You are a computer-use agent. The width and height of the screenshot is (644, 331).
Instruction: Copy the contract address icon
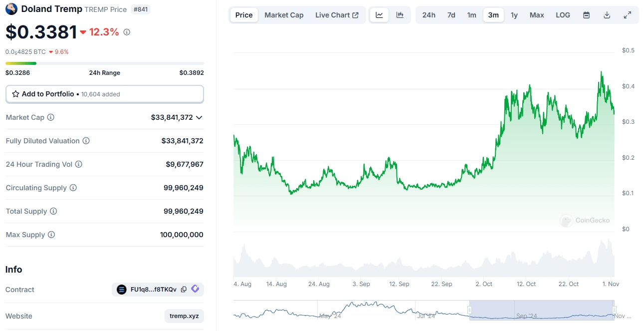pos(184,290)
